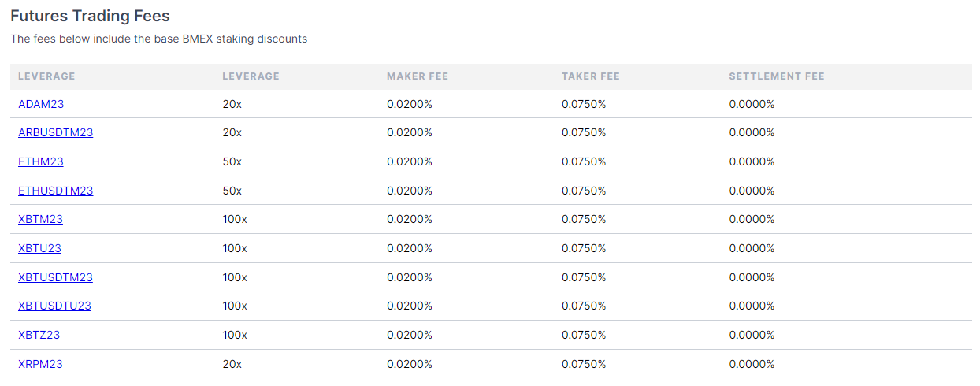The width and height of the screenshot is (980, 386).
Task: Open the XBTZ23 contract link
Action: [39, 335]
